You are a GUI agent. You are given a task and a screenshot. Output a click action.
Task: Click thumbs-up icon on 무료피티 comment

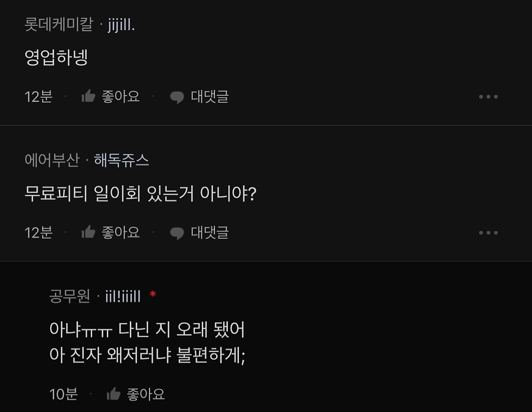(x=89, y=233)
